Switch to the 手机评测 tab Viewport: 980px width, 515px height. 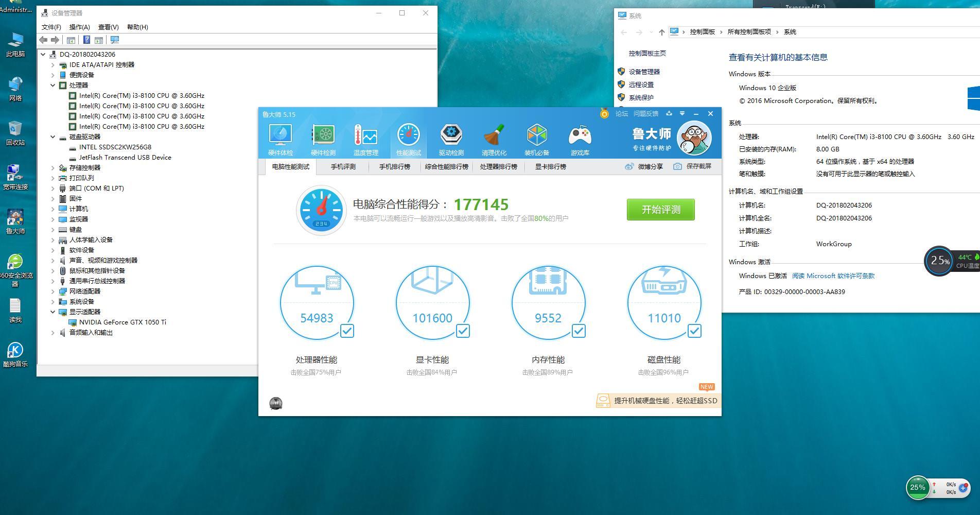(x=343, y=166)
